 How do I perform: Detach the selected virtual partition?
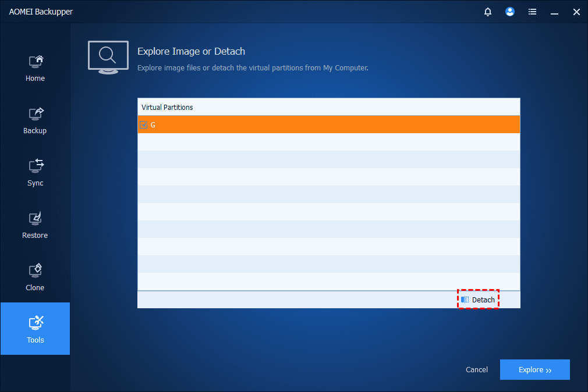pyautogui.click(x=478, y=300)
